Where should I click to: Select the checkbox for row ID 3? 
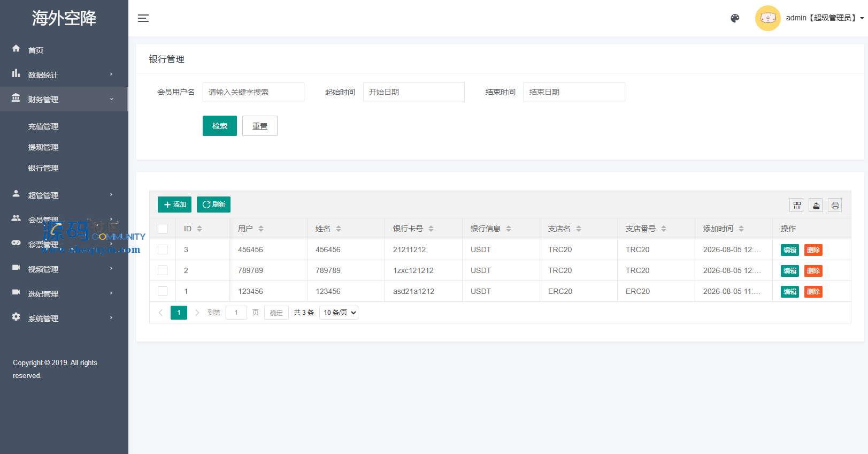163,249
